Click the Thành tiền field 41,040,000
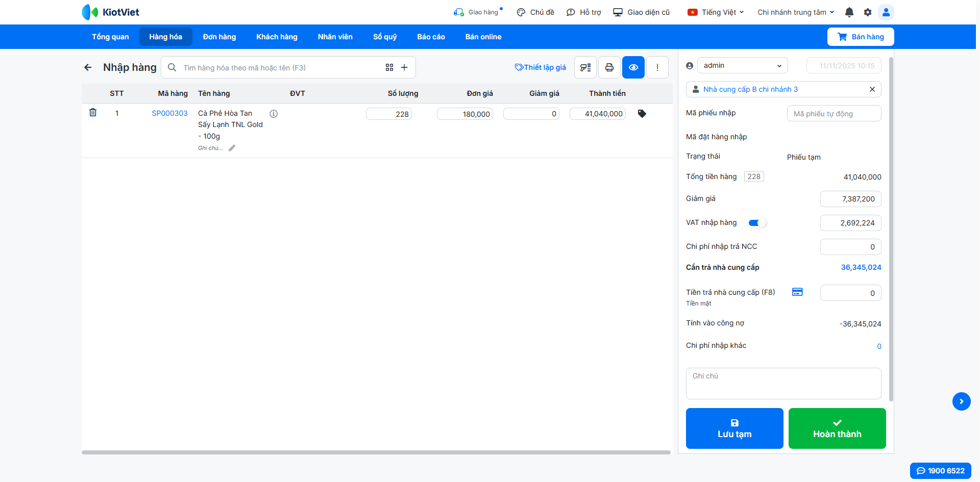 coord(598,114)
